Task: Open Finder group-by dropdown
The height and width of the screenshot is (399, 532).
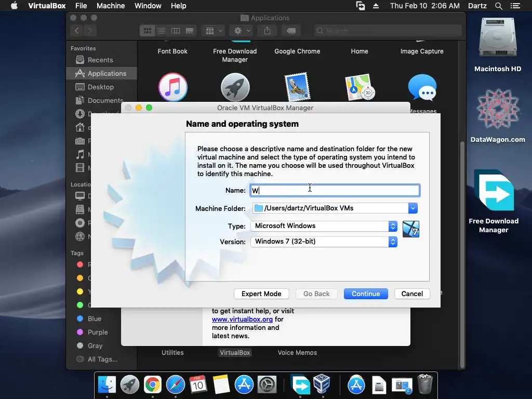Action: pos(214,31)
